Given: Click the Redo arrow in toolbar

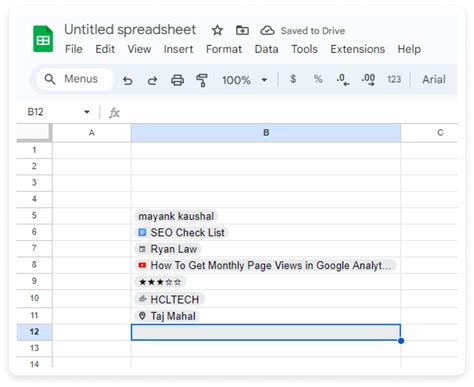Looking at the screenshot, I should point(152,80).
